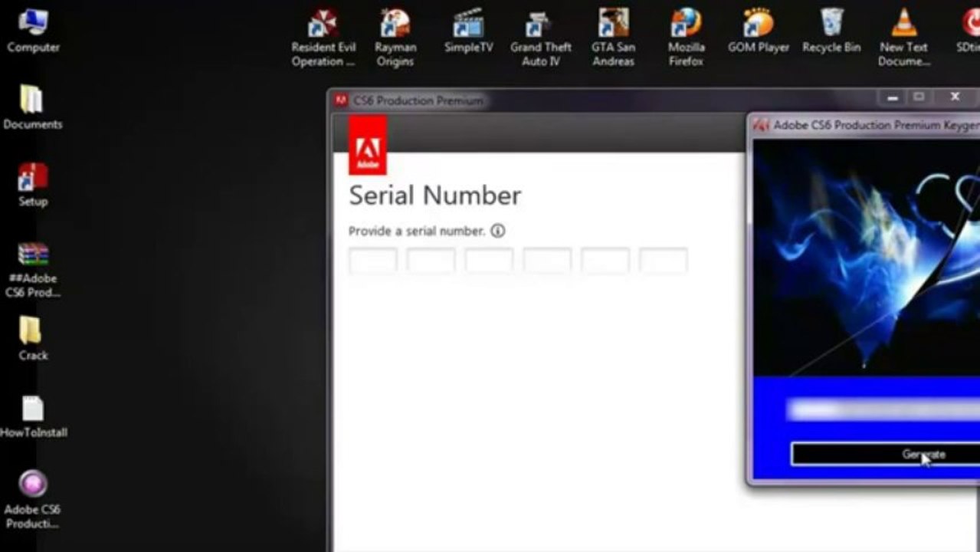Select the Adobe CS6 Producti... disc icon
Image resolution: width=980 pixels, height=552 pixels.
(x=32, y=498)
